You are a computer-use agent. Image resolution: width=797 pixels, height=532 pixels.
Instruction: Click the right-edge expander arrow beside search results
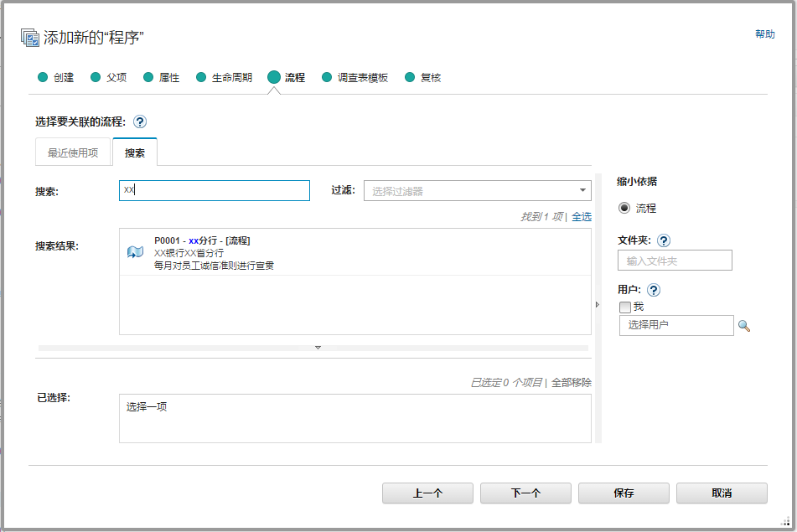click(x=596, y=304)
